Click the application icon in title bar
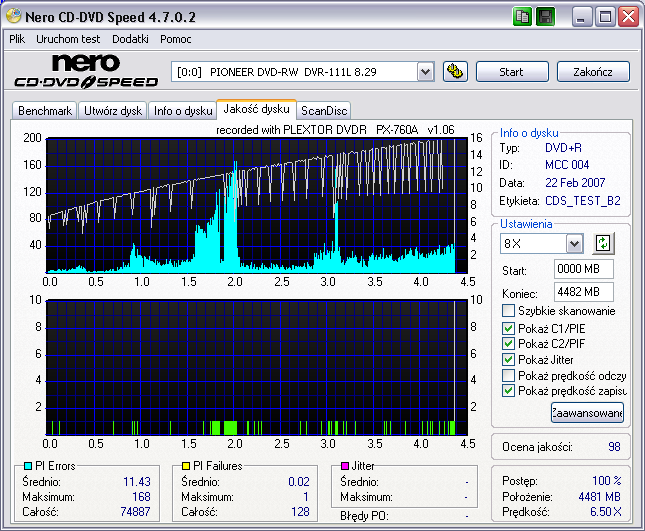Screen dimensions: 645x531 tap(14, 16)
